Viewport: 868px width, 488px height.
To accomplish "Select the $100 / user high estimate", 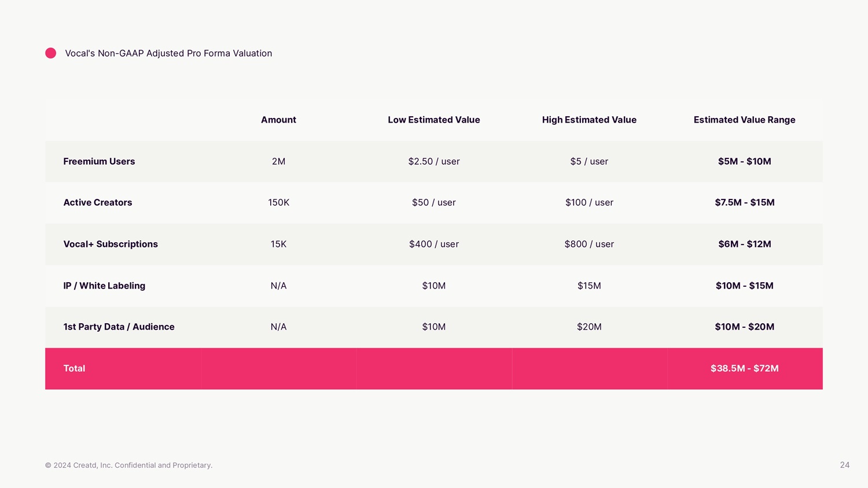I will pos(589,202).
